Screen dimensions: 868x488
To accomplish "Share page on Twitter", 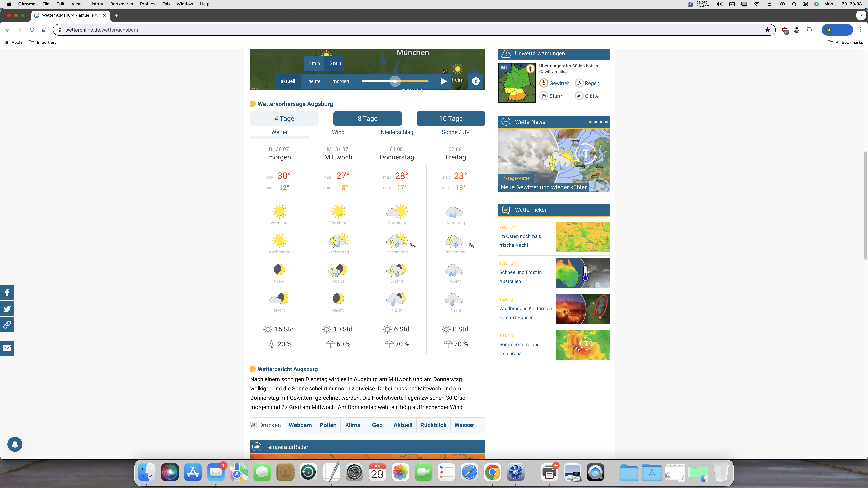I will coord(7,309).
